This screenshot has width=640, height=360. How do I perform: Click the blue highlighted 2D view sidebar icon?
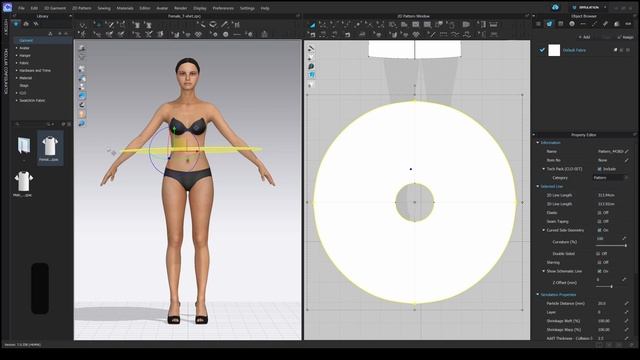[x=311, y=75]
